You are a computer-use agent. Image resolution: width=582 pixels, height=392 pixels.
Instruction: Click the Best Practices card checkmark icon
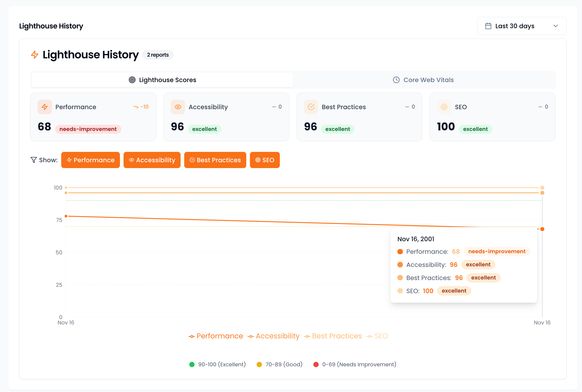pos(311,107)
